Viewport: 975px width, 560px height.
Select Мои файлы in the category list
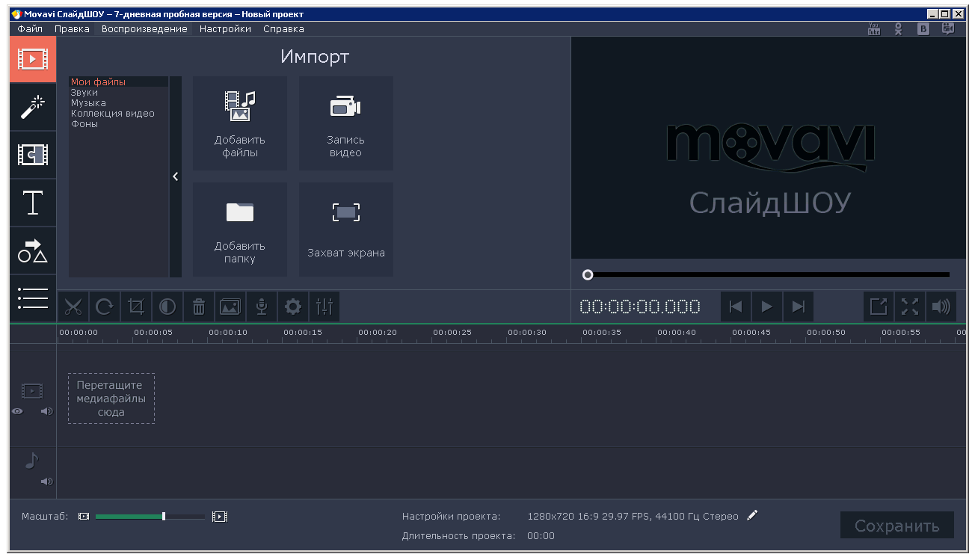point(118,82)
